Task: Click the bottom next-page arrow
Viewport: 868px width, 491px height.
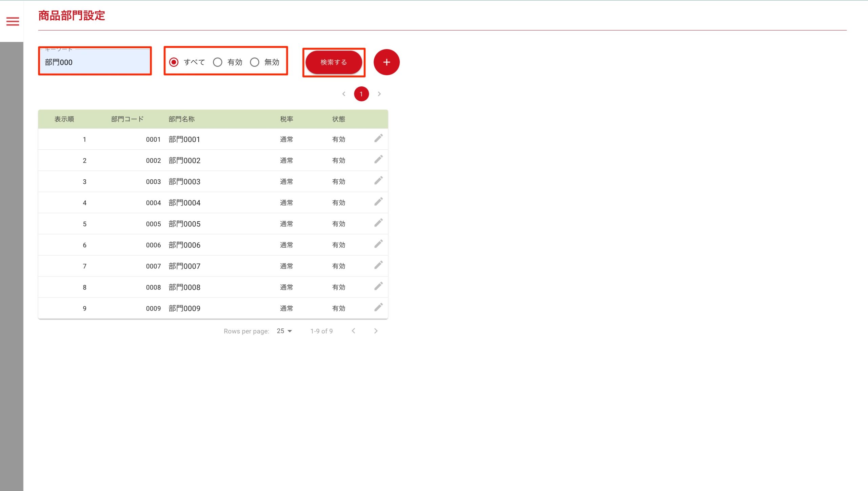Action: coord(376,331)
